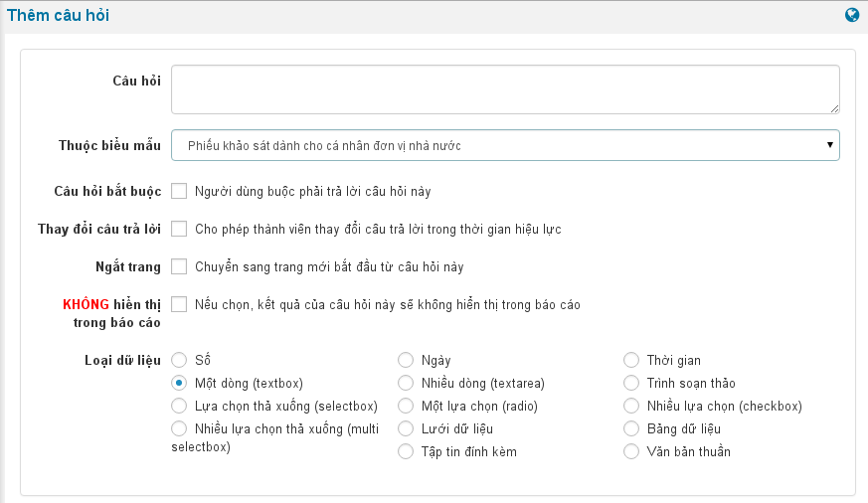Select the Số data type radio
The height and width of the screenshot is (503, 868).
(179, 360)
